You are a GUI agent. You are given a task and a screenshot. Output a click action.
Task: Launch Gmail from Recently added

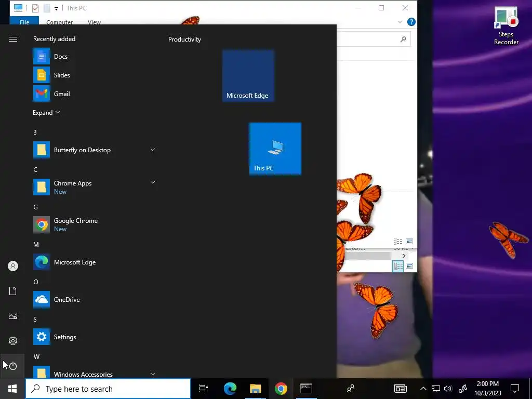pos(95,94)
